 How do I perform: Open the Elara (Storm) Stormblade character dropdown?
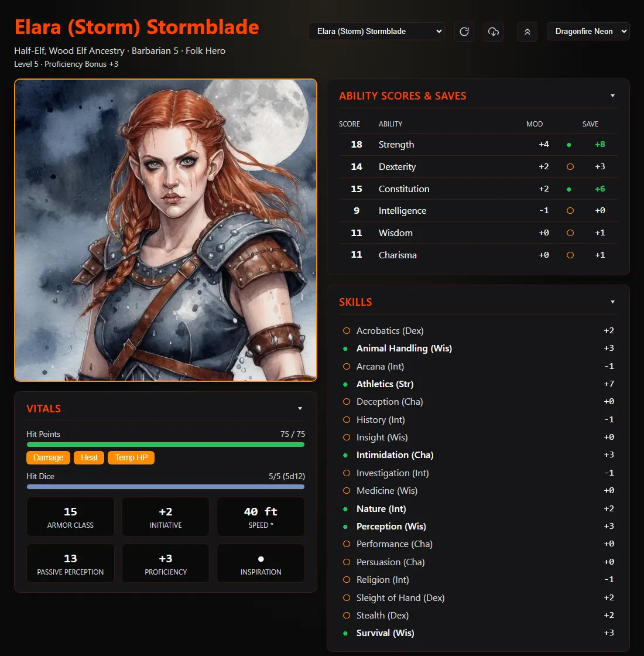click(377, 32)
